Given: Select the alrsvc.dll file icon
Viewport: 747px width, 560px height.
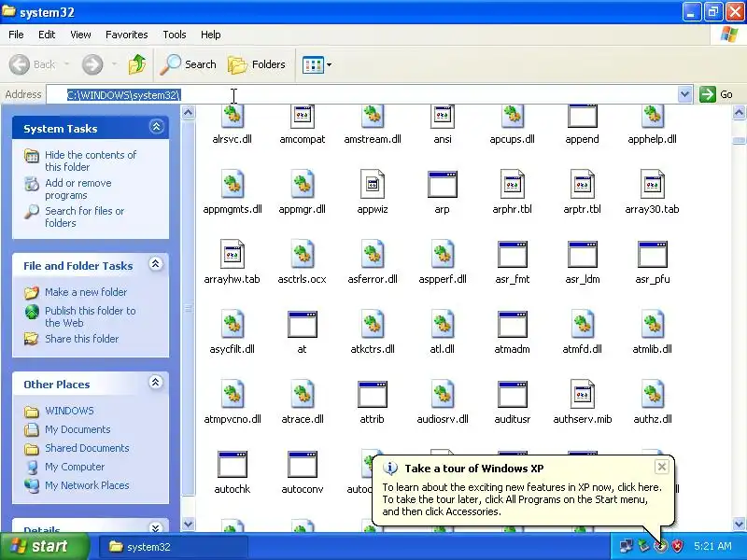Looking at the screenshot, I should tap(233, 118).
